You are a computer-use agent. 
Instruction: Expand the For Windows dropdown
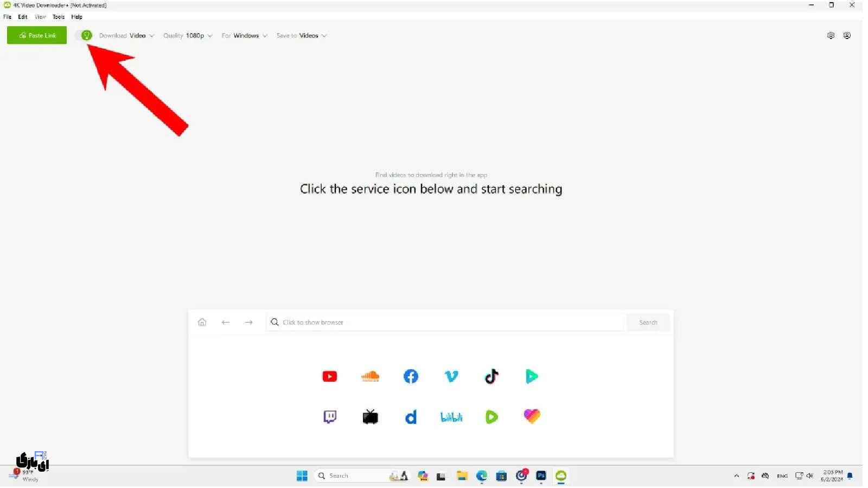click(244, 36)
